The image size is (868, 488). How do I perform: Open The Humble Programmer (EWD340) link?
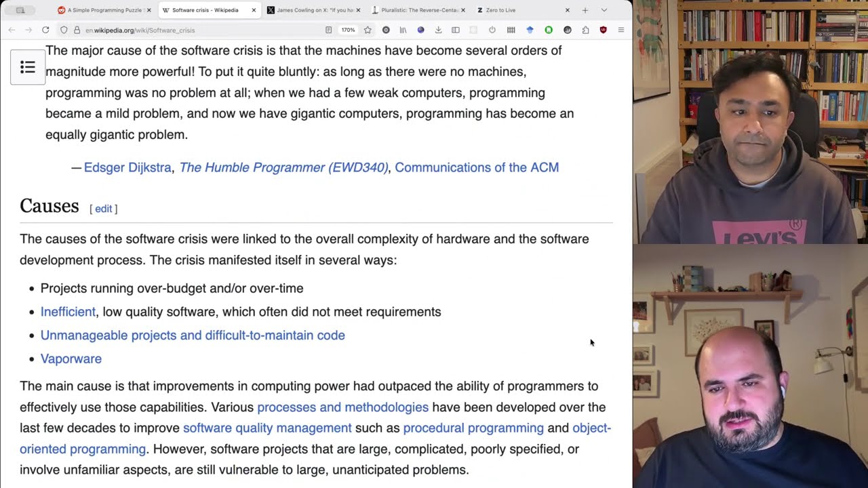pyautogui.click(x=283, y=167)
